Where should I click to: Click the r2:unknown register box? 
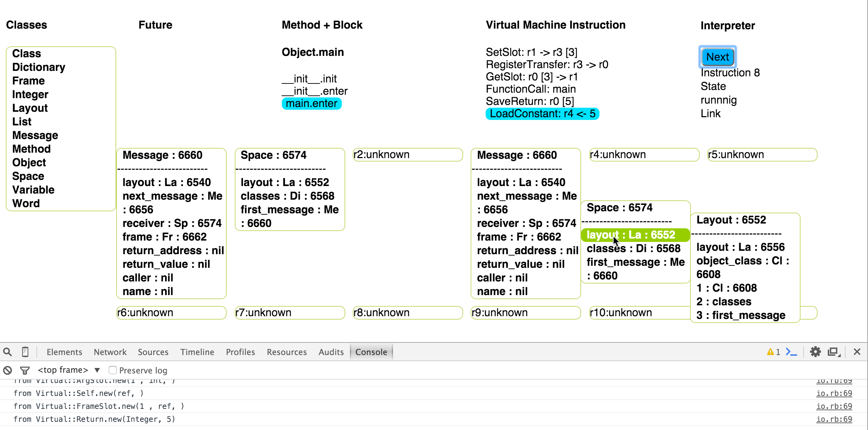pyautogui.click(x=408, y=155)
